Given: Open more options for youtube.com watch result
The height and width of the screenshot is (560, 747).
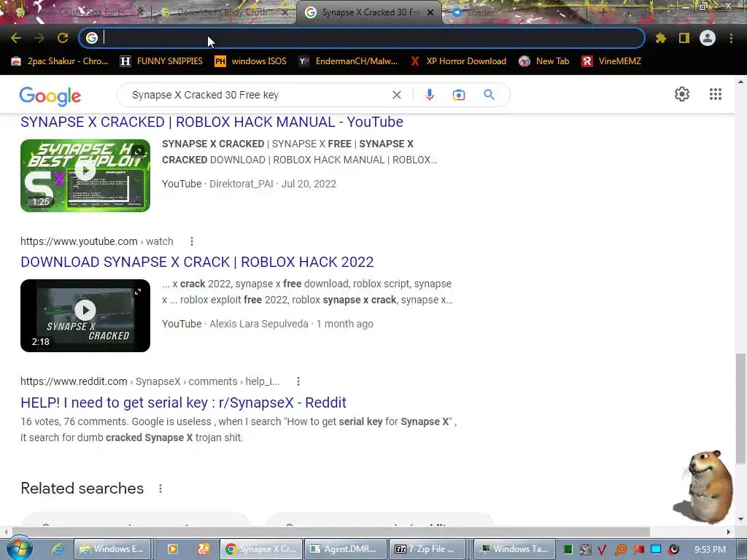Looking at the screenshot, I should (192, 241).
